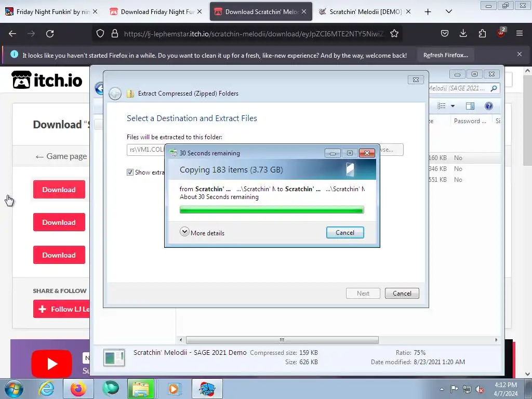The width and height of the screenshot is (532, 399).
Task: Open the Firefox extensions menu
Action: pos(482,34)
